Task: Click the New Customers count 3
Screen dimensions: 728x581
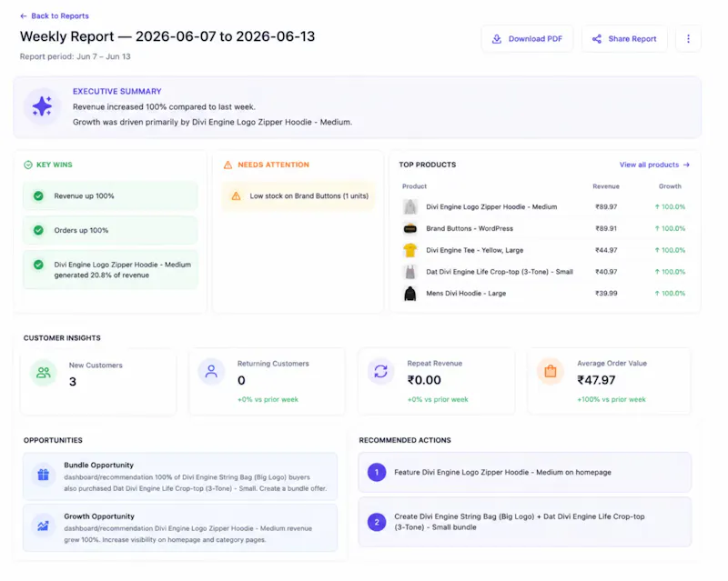Action: [x=73, y=382]
